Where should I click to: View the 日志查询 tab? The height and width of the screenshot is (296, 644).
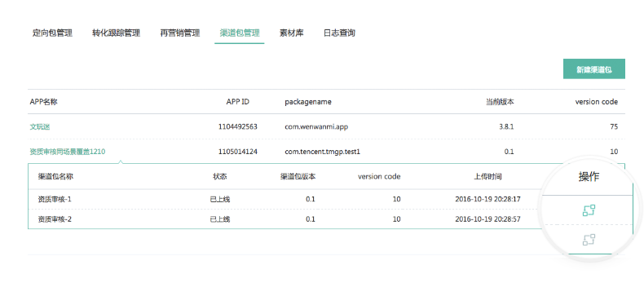[x=339, y=33]
